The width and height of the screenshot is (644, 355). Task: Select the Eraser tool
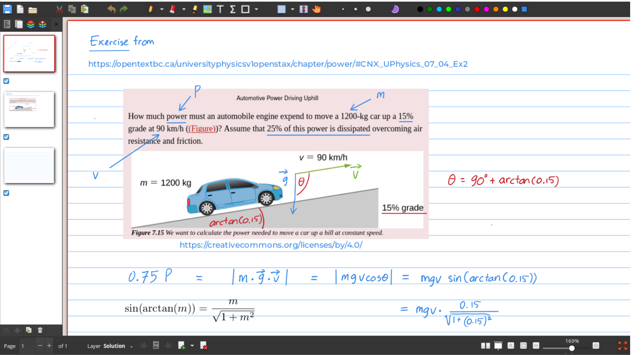[x=173, y=9]
